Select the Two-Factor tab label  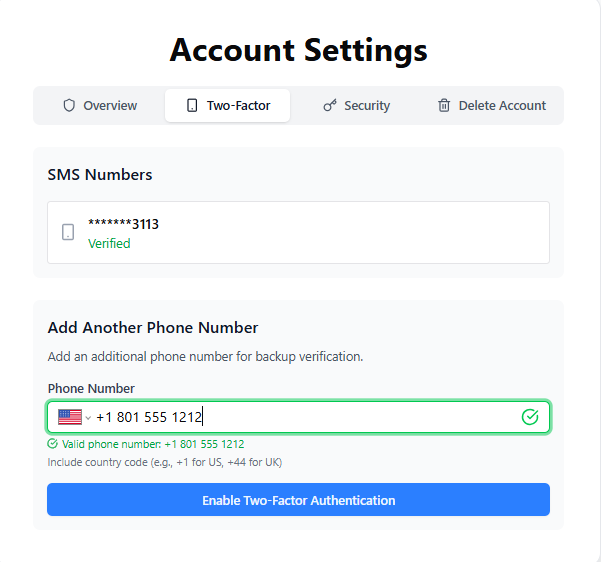pyautogui.click(x=236, y=105)
